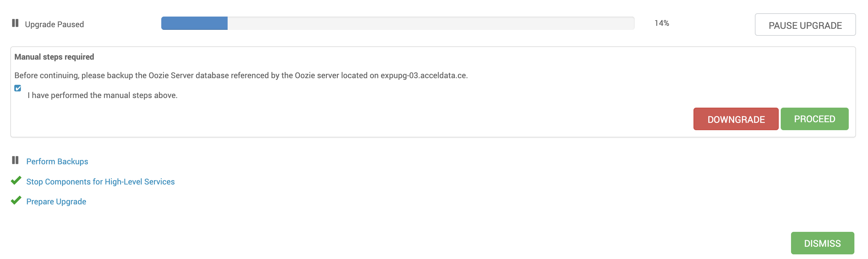868x259 pixels.
Task: Click the 'I have performed the manual steps above' label
Action: point(103,95)
